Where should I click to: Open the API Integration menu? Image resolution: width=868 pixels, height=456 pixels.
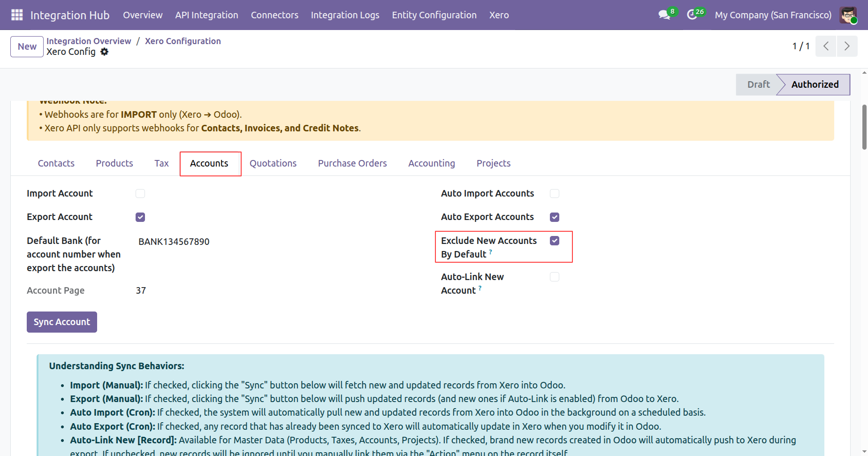207,15
